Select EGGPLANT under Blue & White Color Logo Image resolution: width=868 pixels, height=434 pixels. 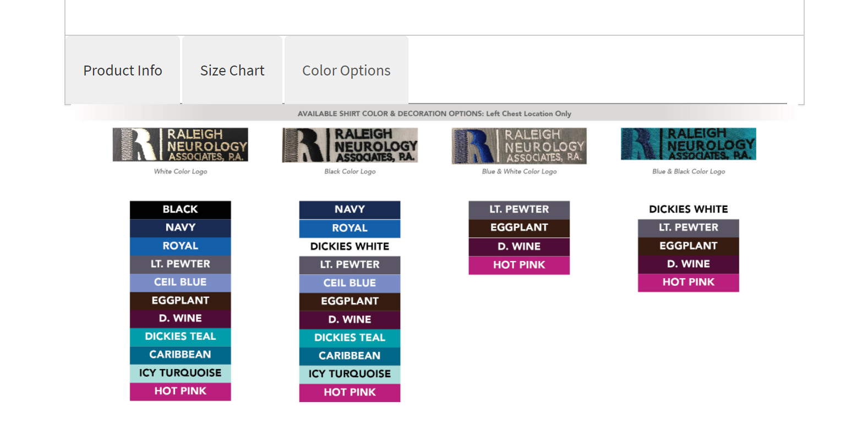click(x=519, y=228)
